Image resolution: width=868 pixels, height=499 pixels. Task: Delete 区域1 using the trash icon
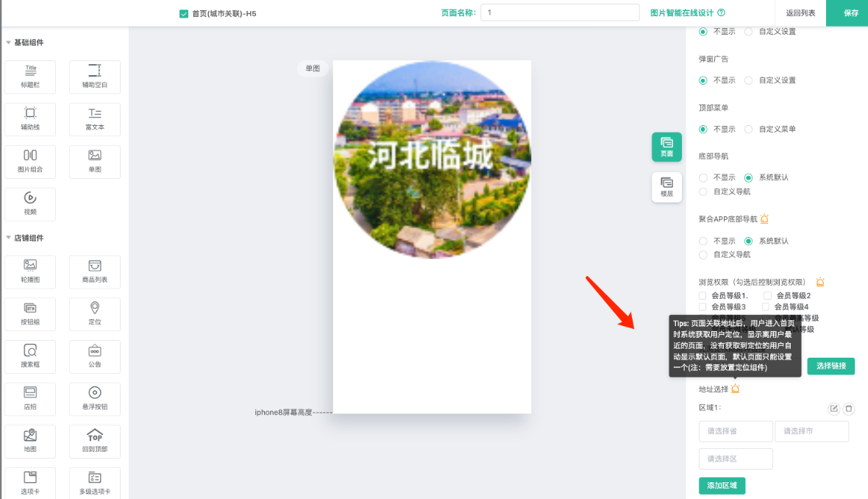(x=849, y=408)
